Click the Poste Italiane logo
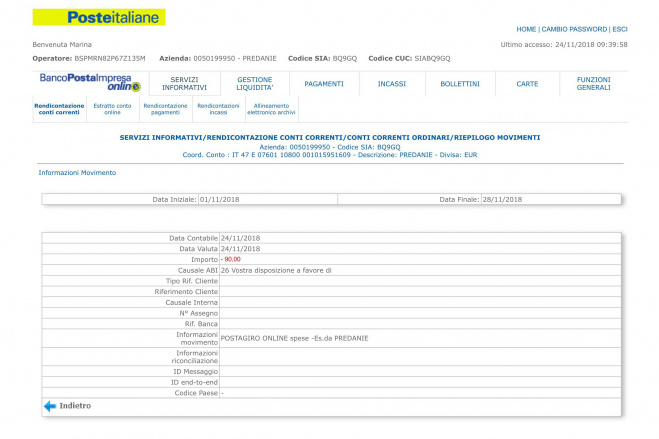This screenshot has height=439, width=659. (99, 17)
